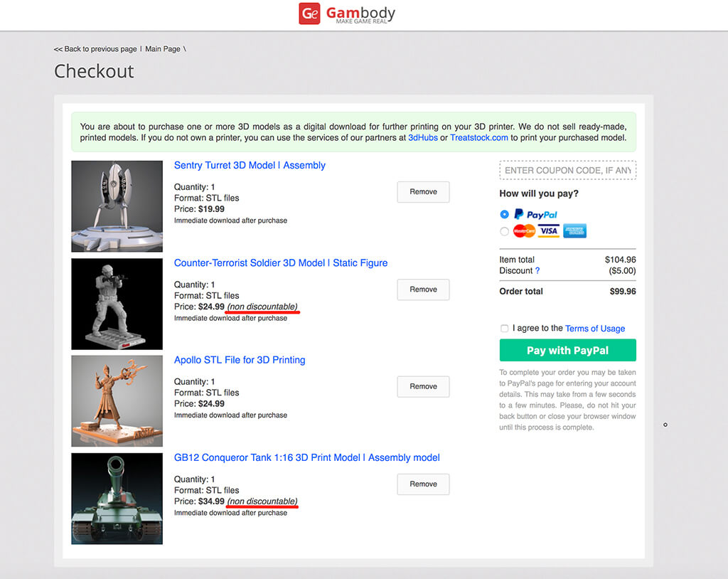728x579 pixels.
Task: Click the Discount question mark
Action: 538,271
